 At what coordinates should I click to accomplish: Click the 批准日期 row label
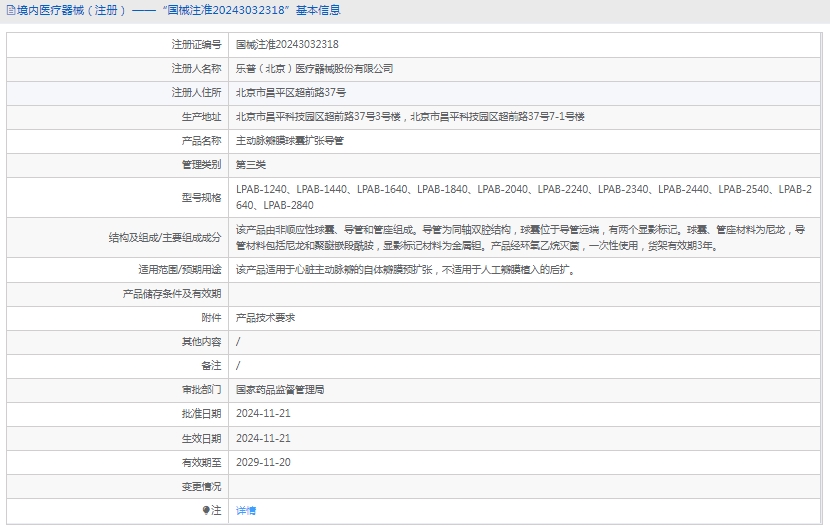pyautogui.click(x=202, y=414)
